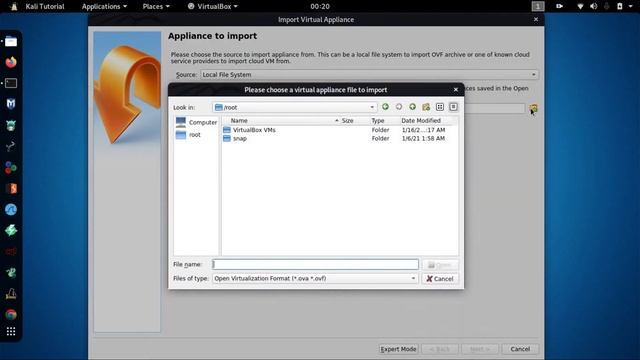The height and width of the screenshot is (360, 640).
Task: Click Expert Mode in Import Virtual Appliance
Action: point(398,349)
